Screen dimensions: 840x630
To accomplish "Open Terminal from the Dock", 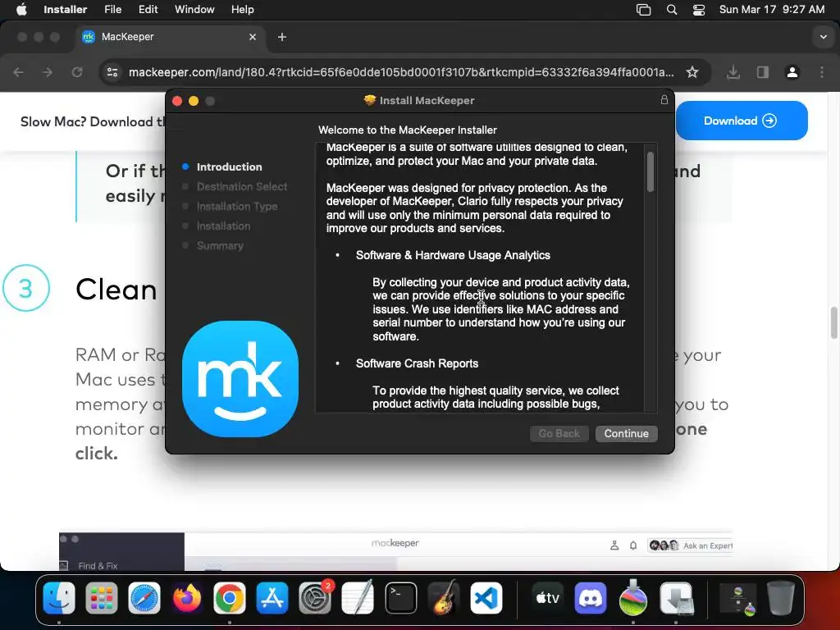I will coord(400,598).
